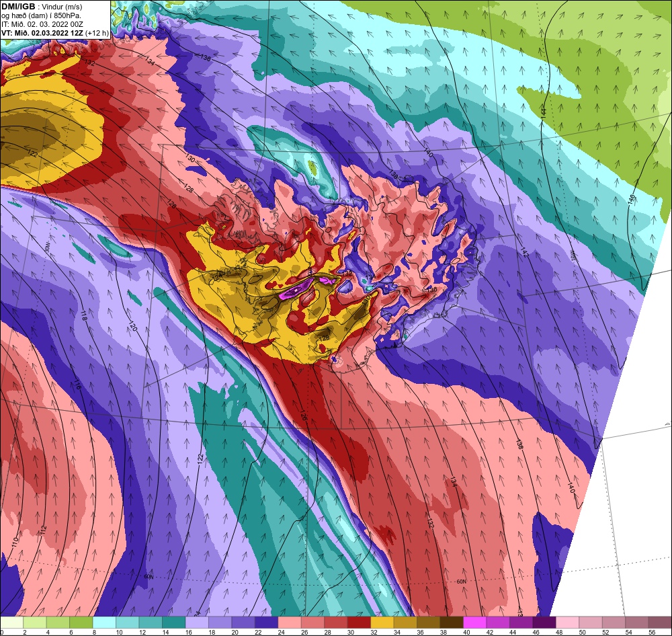
Task: Click the '110' contour label
Action: point(15,541)
